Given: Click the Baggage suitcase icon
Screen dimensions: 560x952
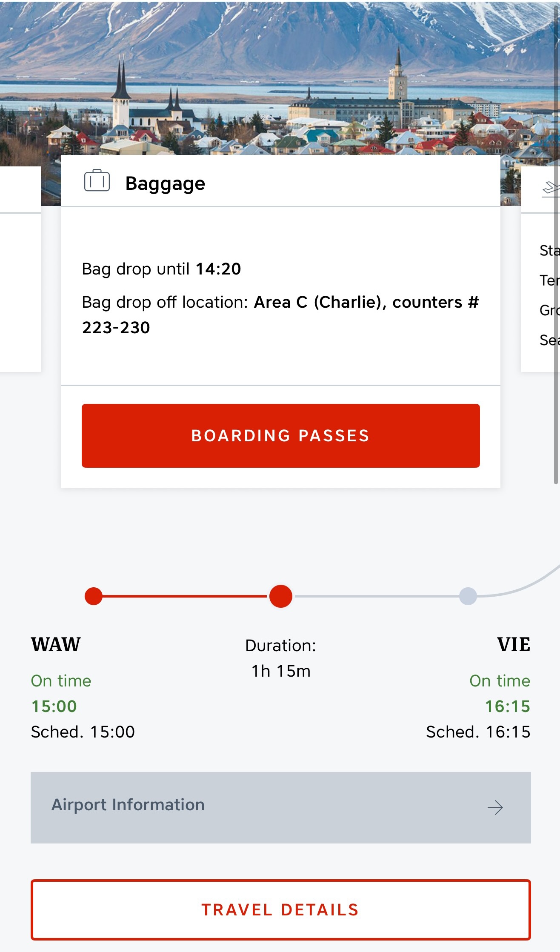Looking at the screenshot, I should tap(97, 181).
